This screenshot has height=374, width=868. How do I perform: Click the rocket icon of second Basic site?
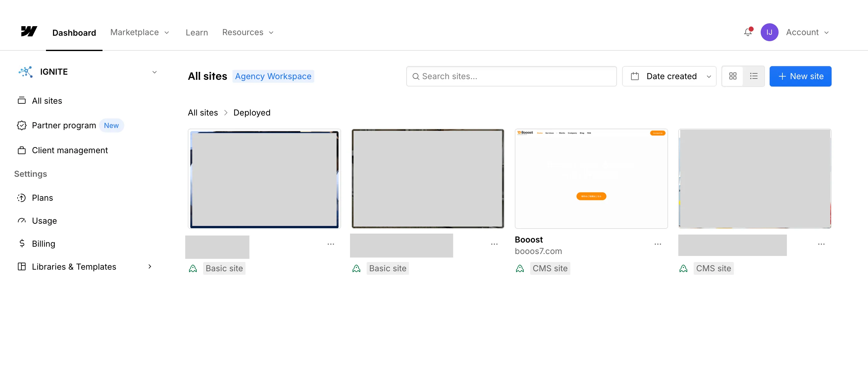tap(356, 268)
